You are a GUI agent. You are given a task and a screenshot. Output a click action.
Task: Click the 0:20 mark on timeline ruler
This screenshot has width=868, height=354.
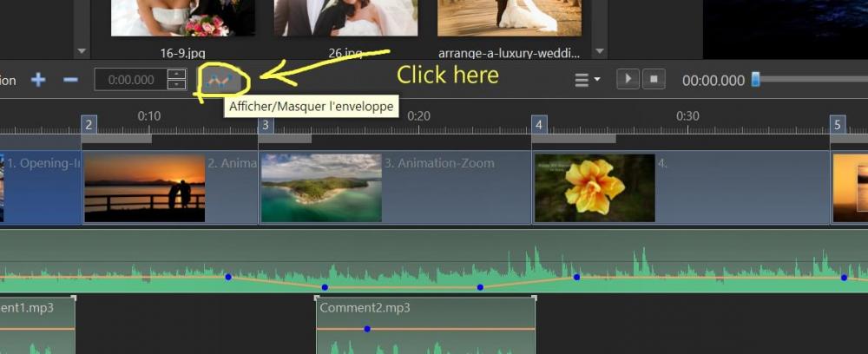click(x=418, y=116)
